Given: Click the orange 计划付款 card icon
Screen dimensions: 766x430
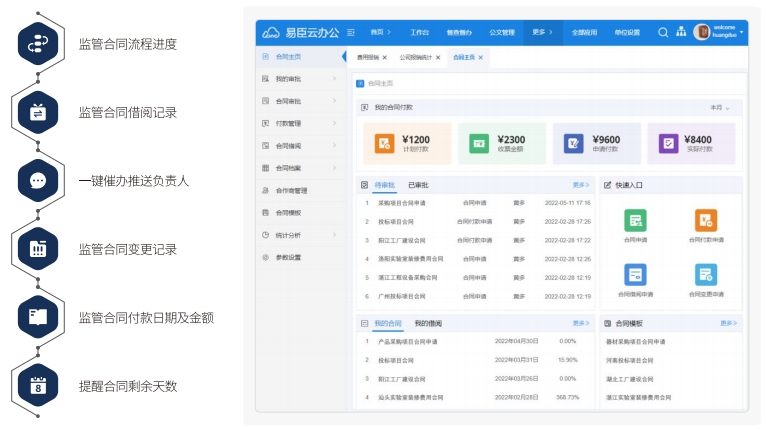Looking at the screenshot, I should click(384, 144).
